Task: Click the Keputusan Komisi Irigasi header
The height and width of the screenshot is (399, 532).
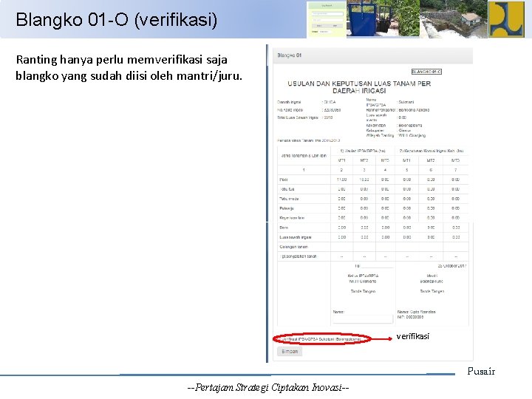Action: 432,151
